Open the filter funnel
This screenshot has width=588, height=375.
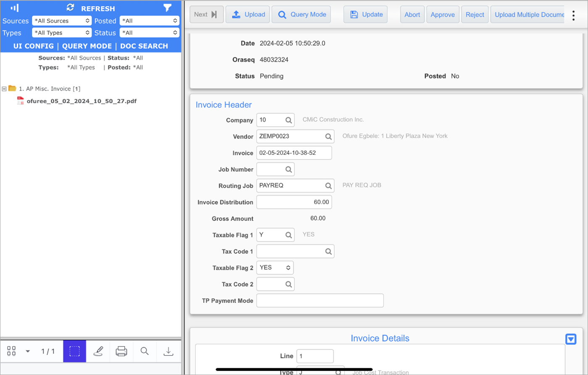point(168,8)
